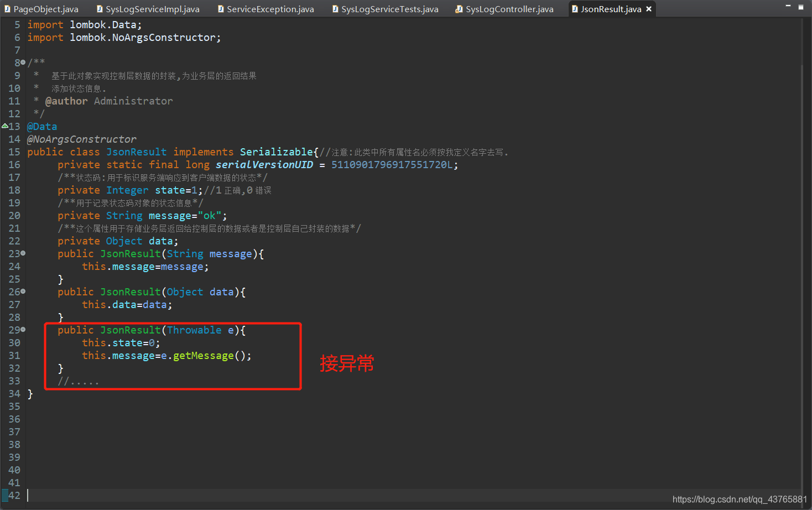
Task: Click the '5110901796917551720L' literal value
Action: [x=392, y=165]
